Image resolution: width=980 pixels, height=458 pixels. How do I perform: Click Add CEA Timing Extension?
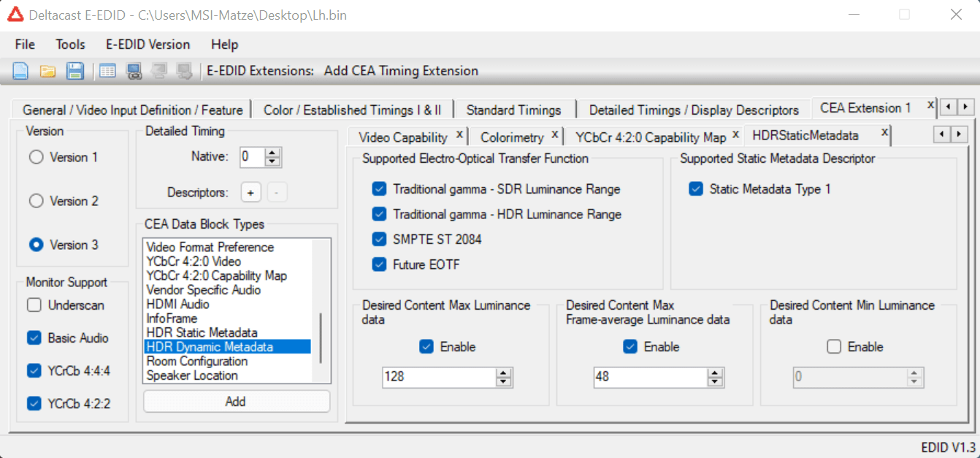click(401, 71)
